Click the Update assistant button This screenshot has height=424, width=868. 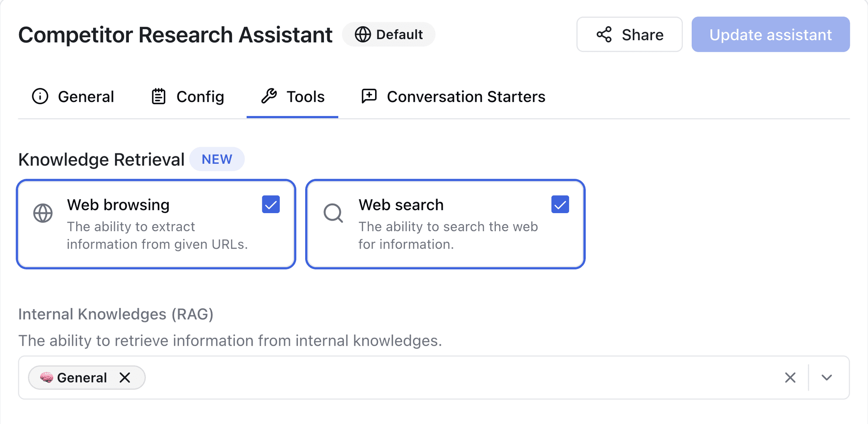771,34
